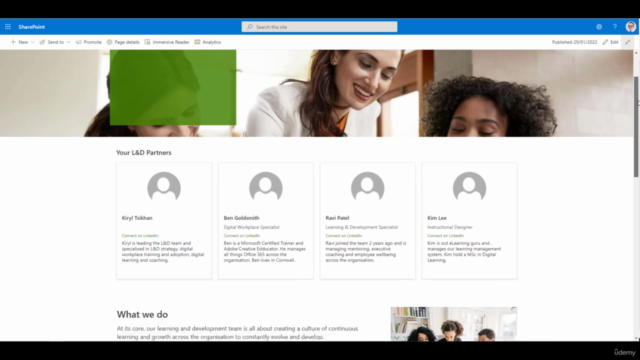The image size is (640, 360).
Task: Click the Ravi Patel name
Action: 337,218
